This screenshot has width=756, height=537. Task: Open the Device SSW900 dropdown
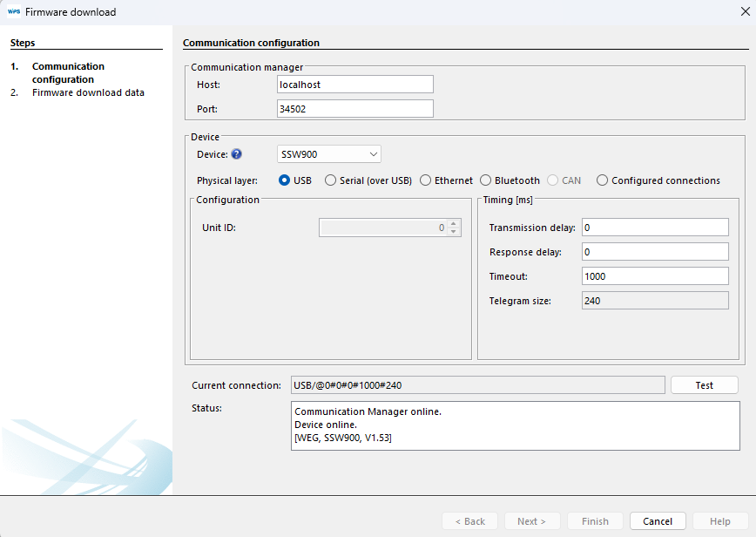point(328,154)
